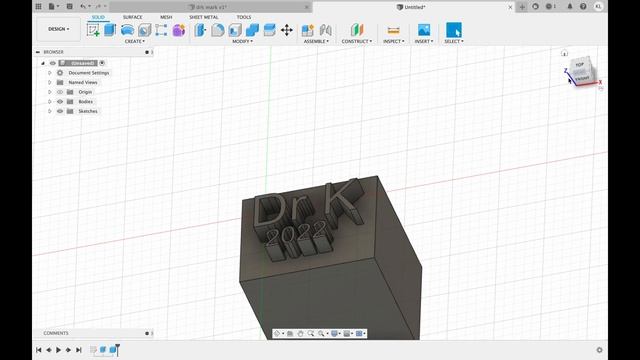The image size is (640, 360).
Task: Open the Help question mark
Action: click(583, 7)
